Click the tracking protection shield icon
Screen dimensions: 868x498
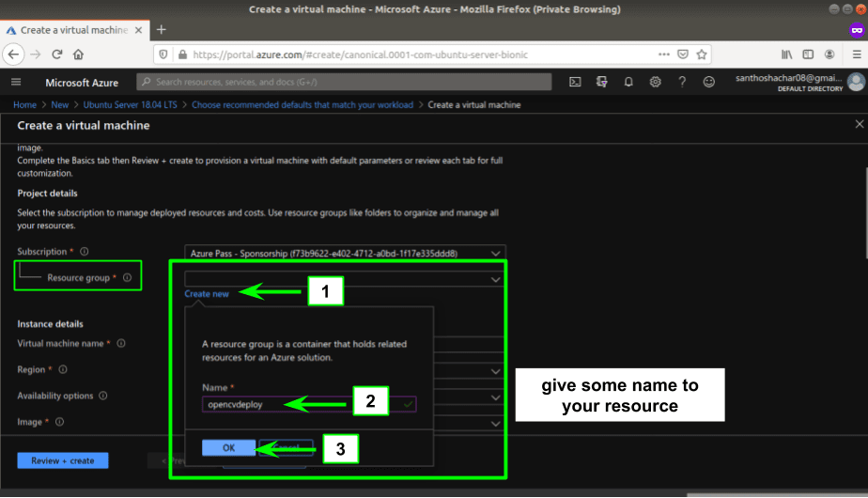click(x=163, y=54)
